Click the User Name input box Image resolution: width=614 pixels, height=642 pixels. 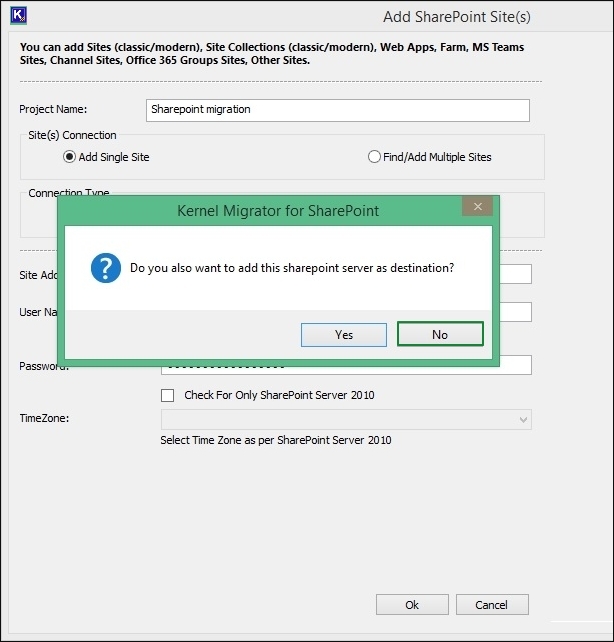pos(515,312)
